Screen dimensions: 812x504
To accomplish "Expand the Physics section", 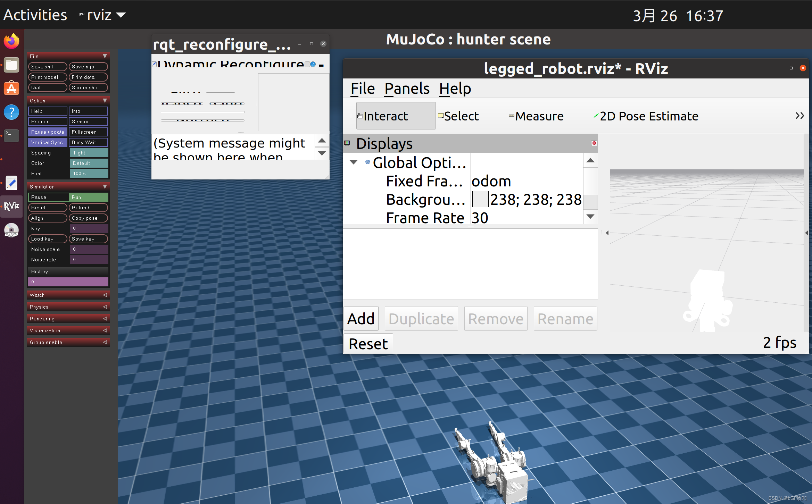I will click(68, 307).
